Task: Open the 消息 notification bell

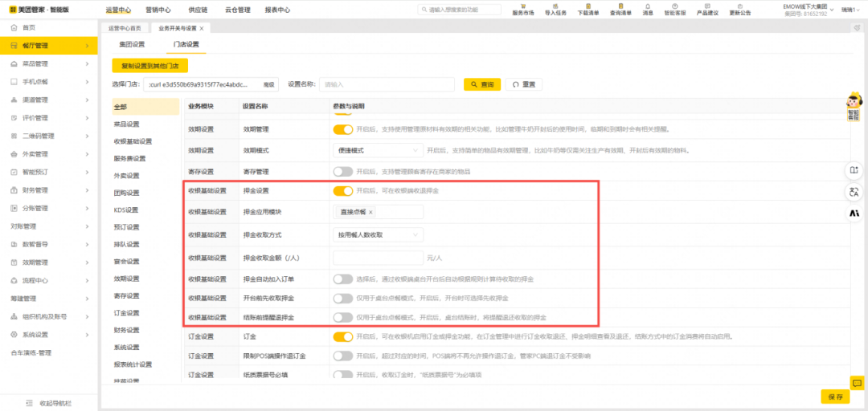Action: click(x=648, y=6)
